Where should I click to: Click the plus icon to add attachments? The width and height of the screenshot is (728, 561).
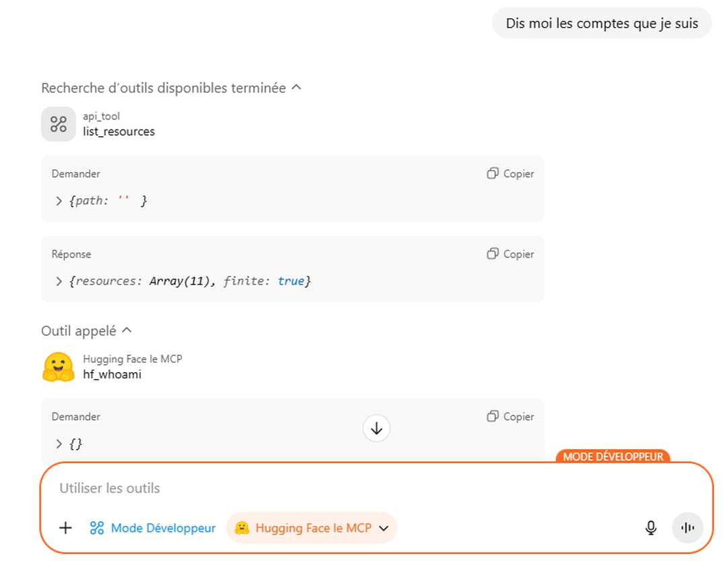pyautogui.click(x=65, y=528)
